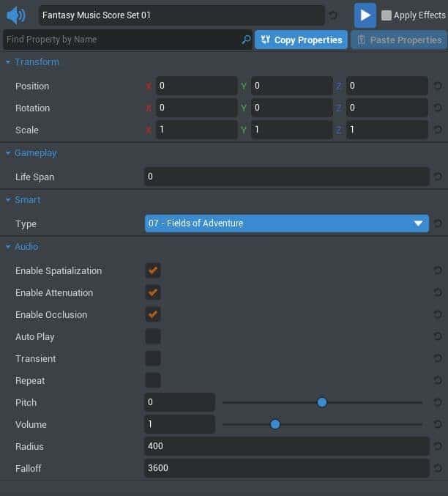
Task: Check the Apply Effects box
Action: pyautogui.click(x=387, y=15)
